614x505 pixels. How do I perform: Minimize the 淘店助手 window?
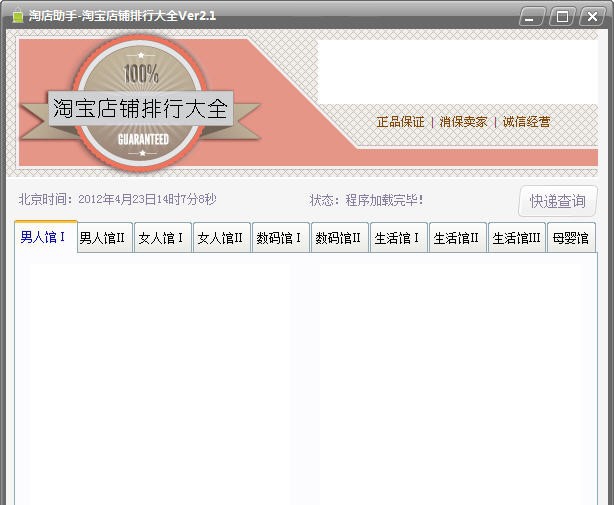(531, 16)
